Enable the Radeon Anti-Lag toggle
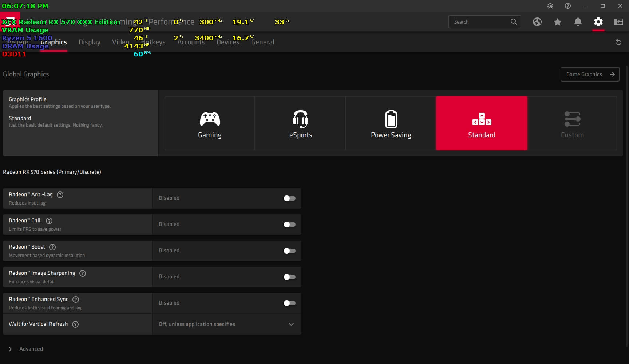The image size is (629, 364). [289, 198]
